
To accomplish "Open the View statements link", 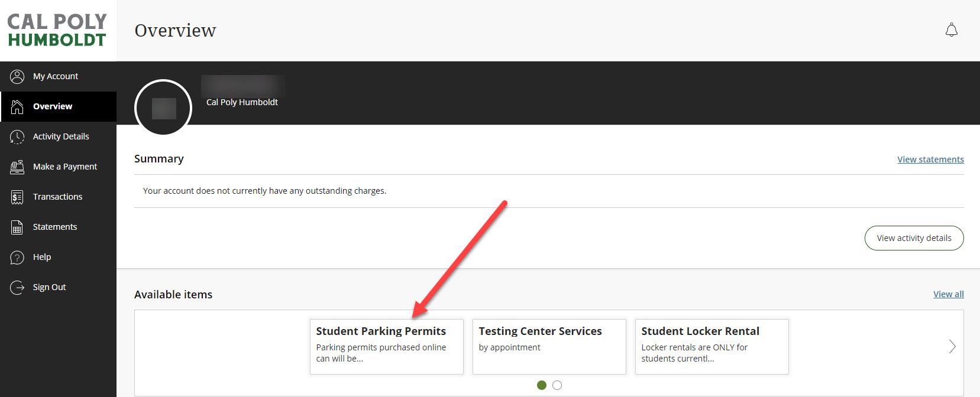I will pos(930,160).
